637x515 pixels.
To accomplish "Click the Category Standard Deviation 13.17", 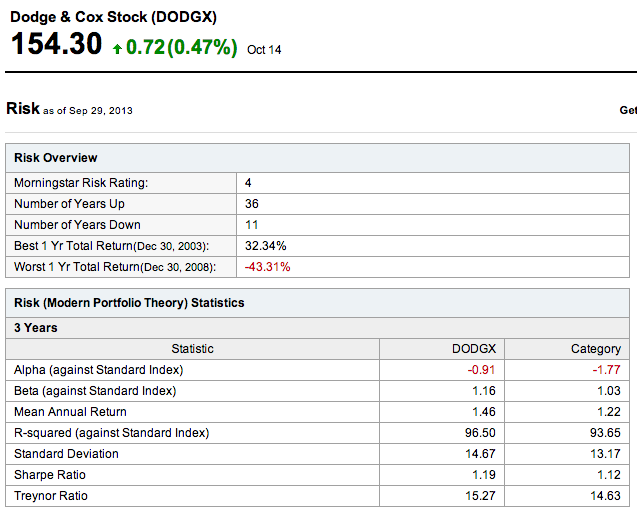I will 605,454.
